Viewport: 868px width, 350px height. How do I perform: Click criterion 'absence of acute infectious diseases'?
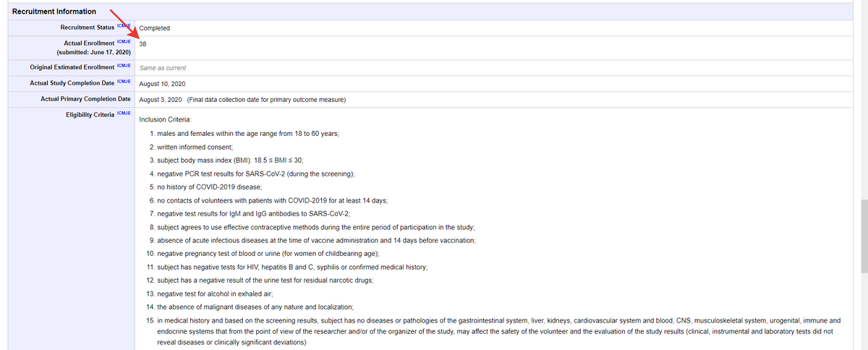pos(317,239)
